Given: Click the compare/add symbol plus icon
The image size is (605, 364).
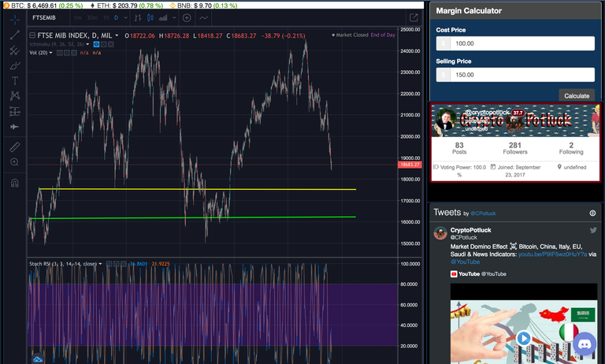Looking at the screenshot, I should (184, 17).
